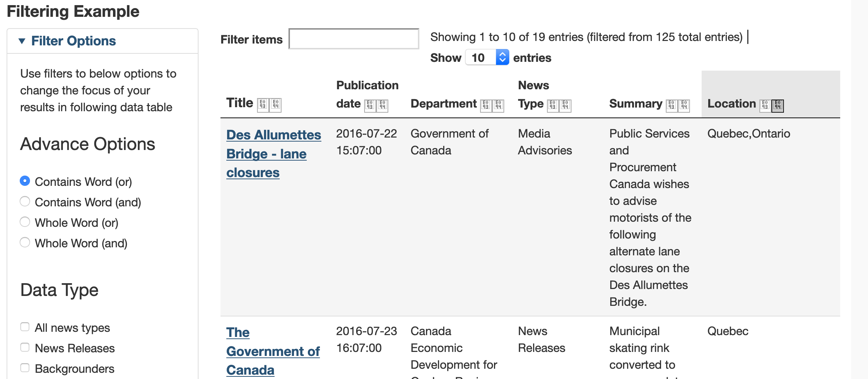Click the Quebec location cell in second row

728,331
